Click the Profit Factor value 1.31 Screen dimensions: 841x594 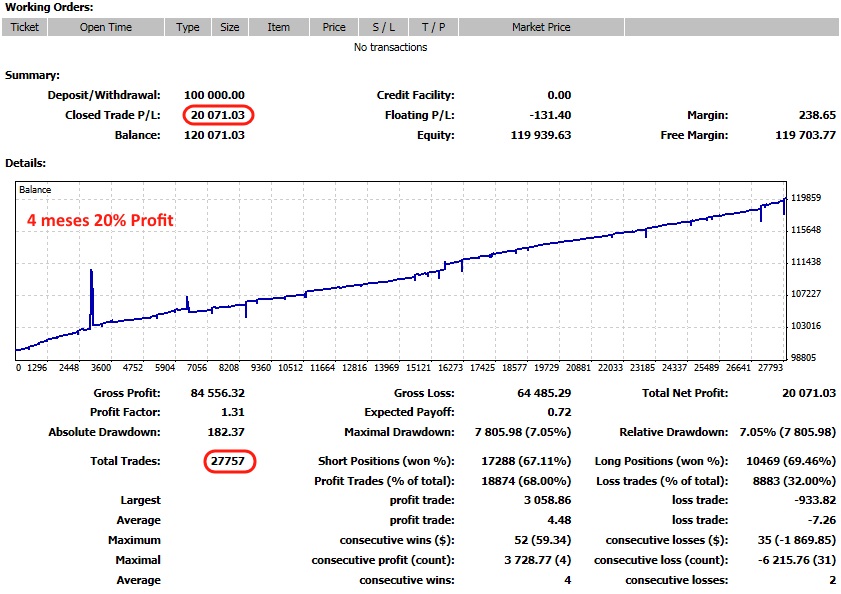(x=229, y=412)
